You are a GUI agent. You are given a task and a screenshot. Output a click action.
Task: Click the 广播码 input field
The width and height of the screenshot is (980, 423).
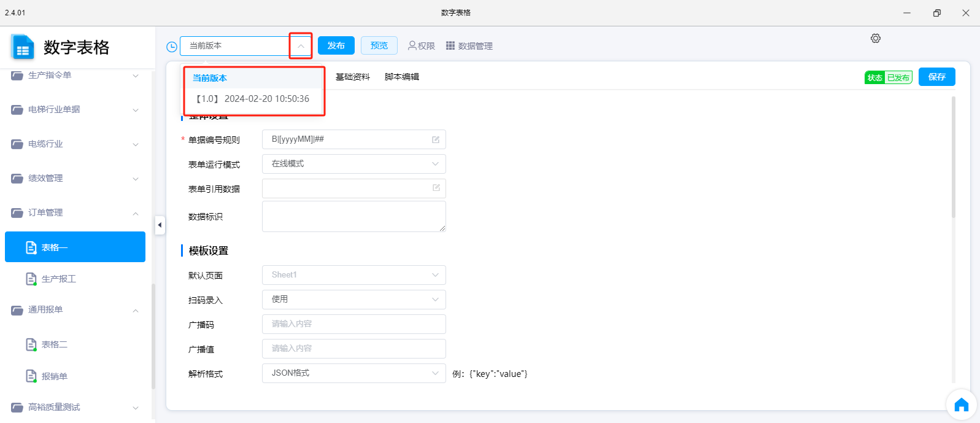[353, 324]
